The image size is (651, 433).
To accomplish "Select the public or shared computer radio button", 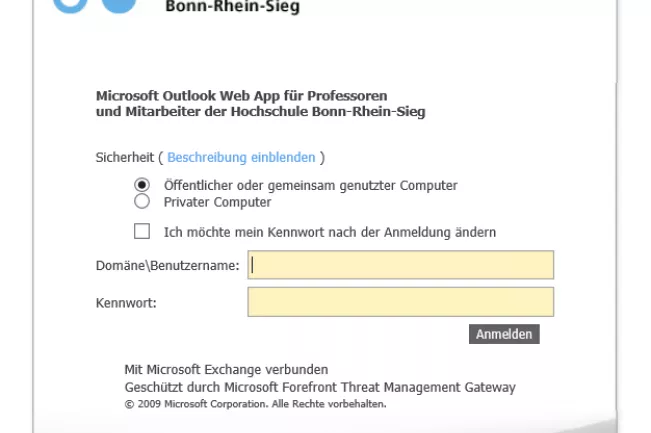I will point(142,185).
